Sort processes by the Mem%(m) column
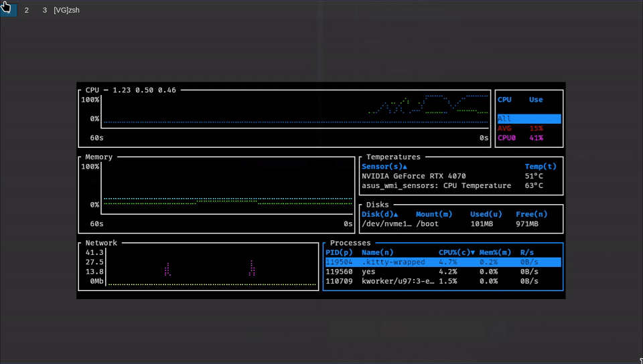 (495, 252)
